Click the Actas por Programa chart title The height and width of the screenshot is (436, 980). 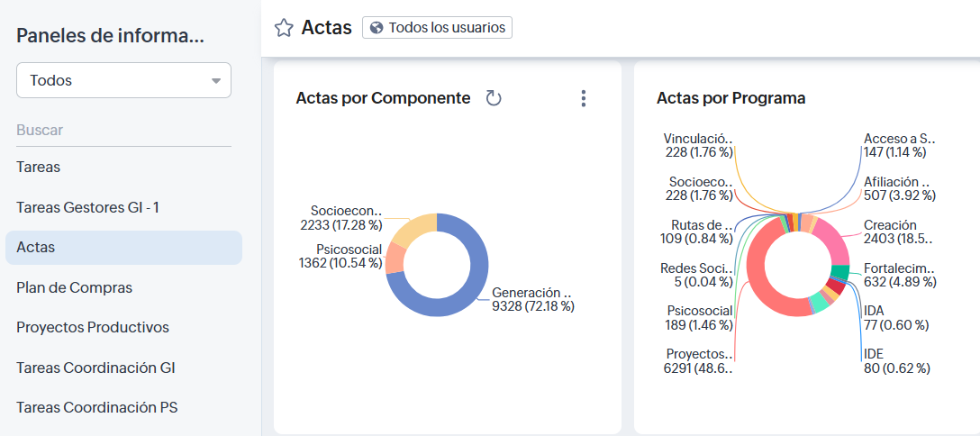pos(730,98)
